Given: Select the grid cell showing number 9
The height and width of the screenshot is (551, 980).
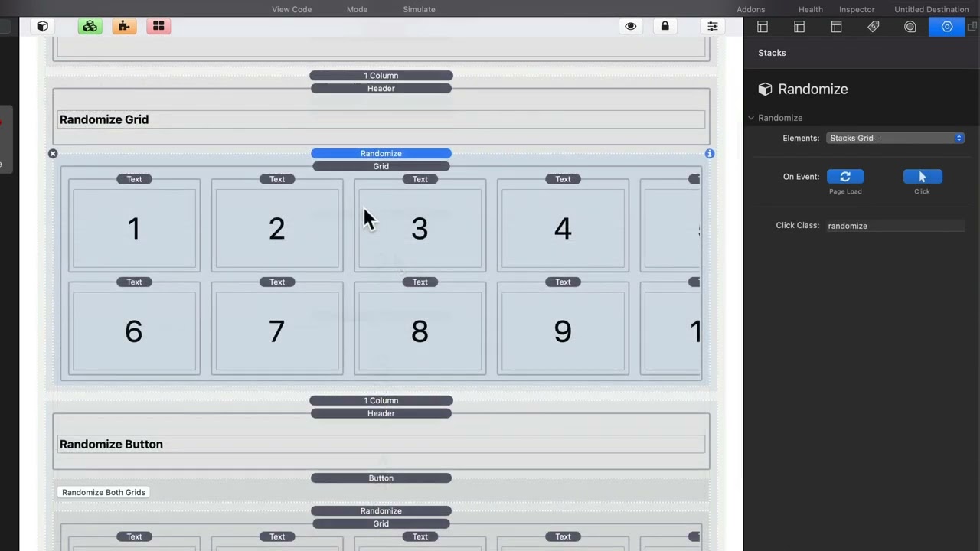Looking at the screenshot, I should pyautogui.click(x=563, y=331).
